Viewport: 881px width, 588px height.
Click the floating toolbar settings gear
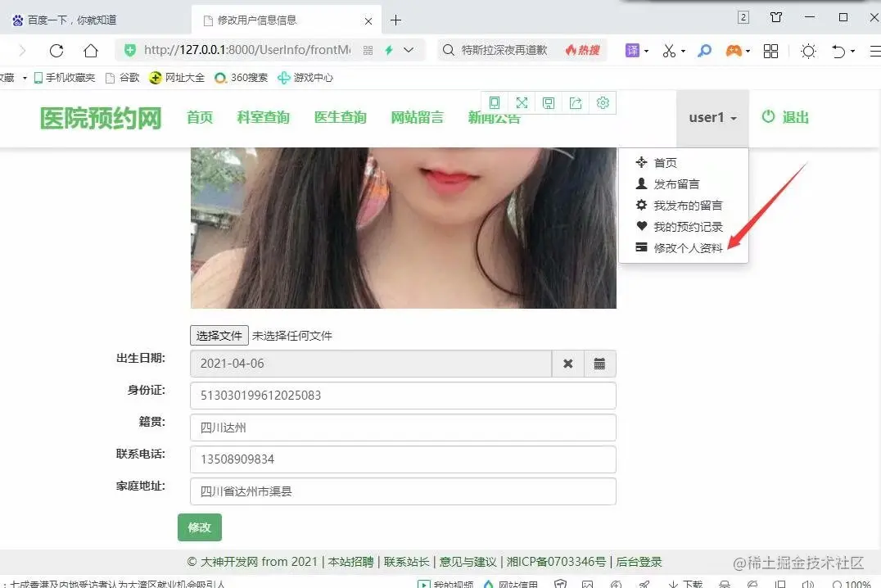point(603,103)
